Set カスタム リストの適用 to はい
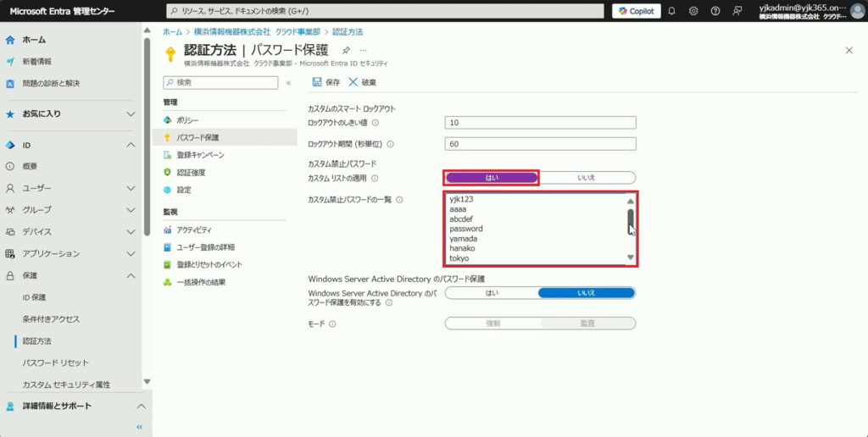The height and width of the screenshot is (437, 868). point(492,178)
